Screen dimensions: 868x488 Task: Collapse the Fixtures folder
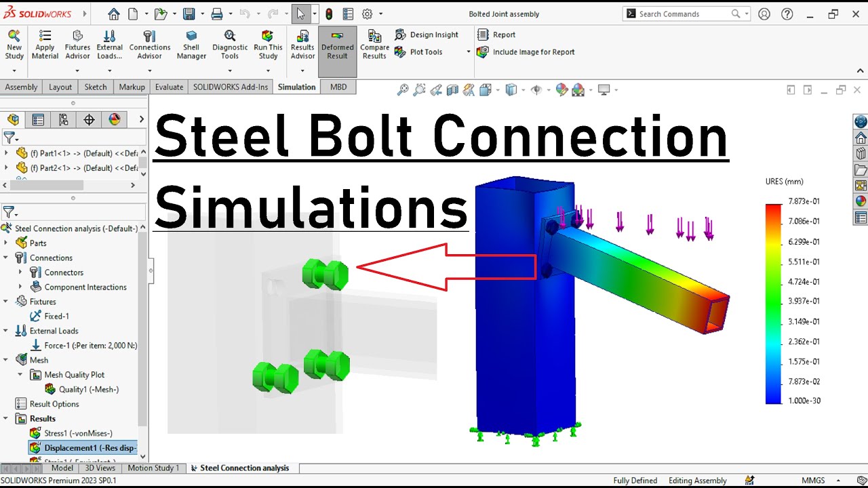7,302
